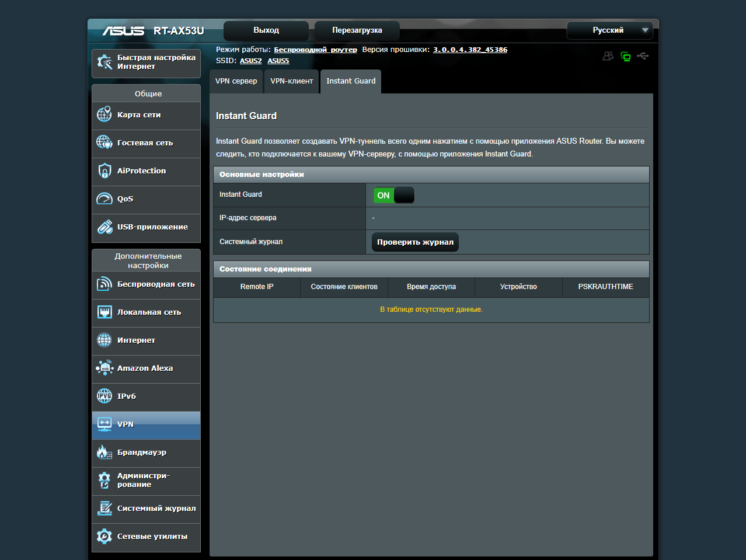
Task: Click the Время доступа column header
Action: point(431,287)
